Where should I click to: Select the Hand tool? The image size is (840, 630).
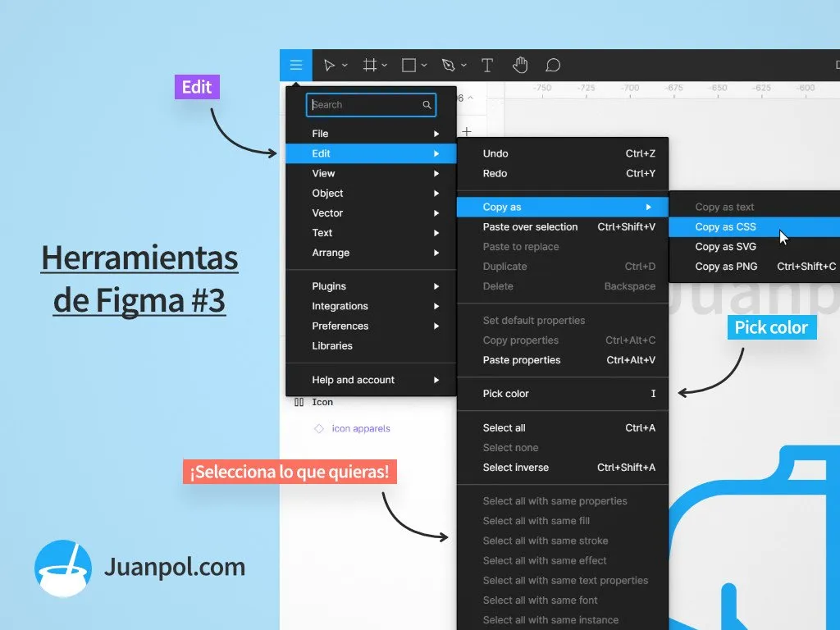[520, 66]
